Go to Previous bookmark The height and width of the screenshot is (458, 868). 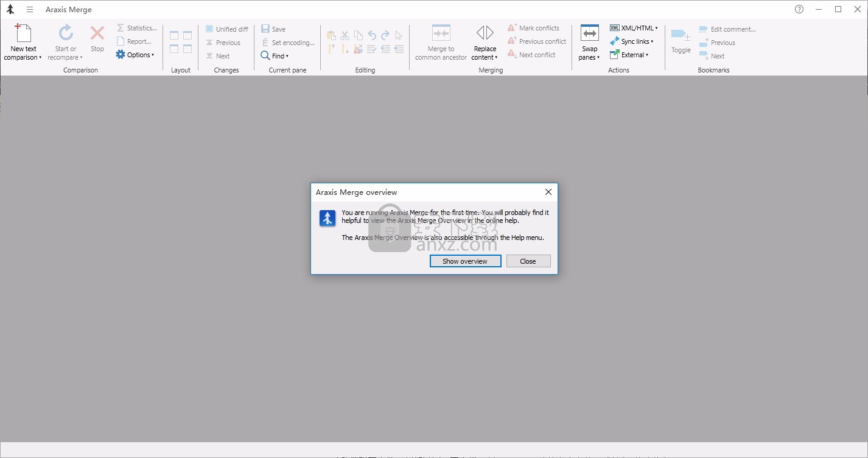[x=717, y=43]
